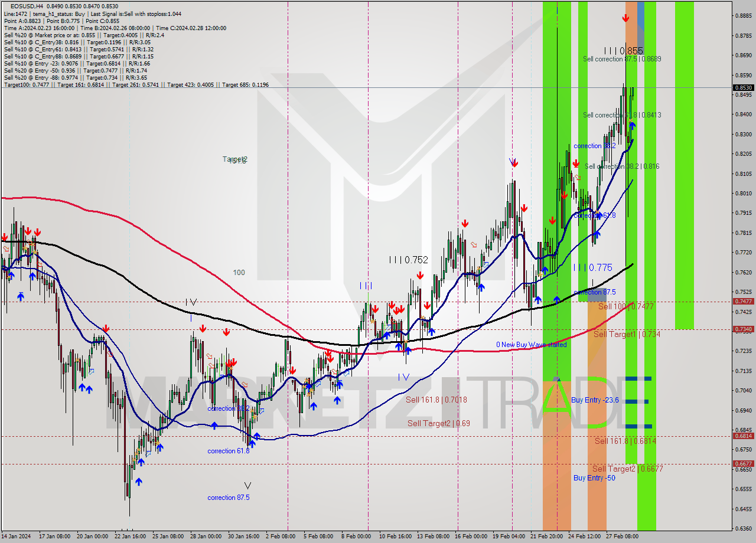Click the '100' Fibonacci level label
Image resolution: width=756 pixels, height=543 pixels.
239,273
